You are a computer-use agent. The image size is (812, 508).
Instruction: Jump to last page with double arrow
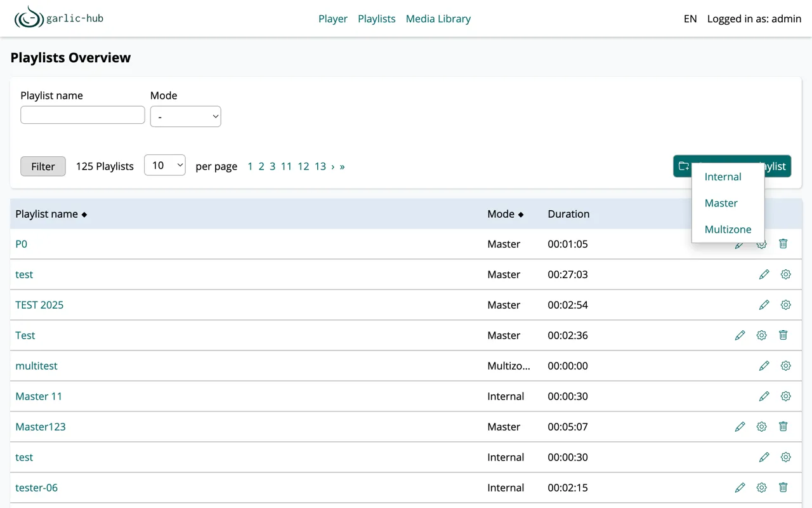point(342,166)
